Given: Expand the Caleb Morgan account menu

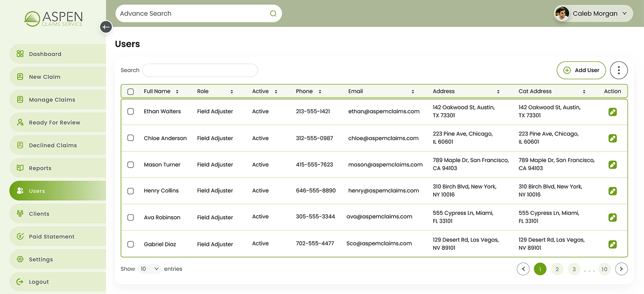Looking at the screenshot, I should [x=624, y=14].
